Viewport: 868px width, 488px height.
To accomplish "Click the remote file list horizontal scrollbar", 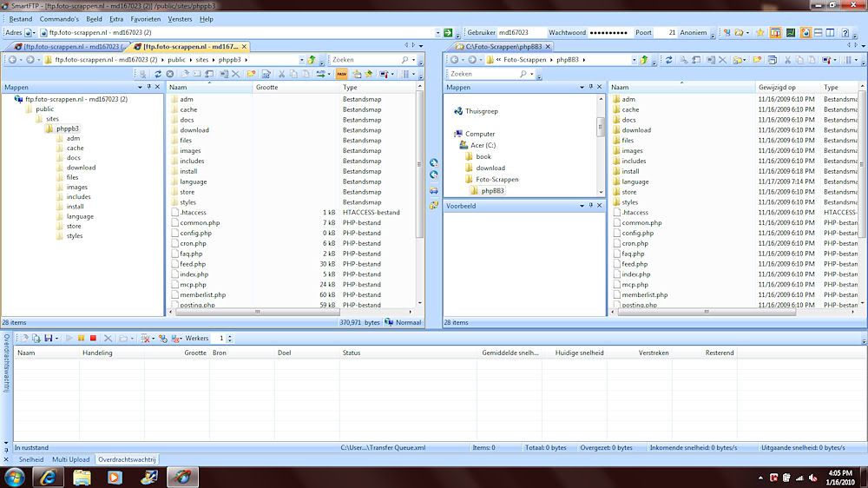I will point(257,312).
